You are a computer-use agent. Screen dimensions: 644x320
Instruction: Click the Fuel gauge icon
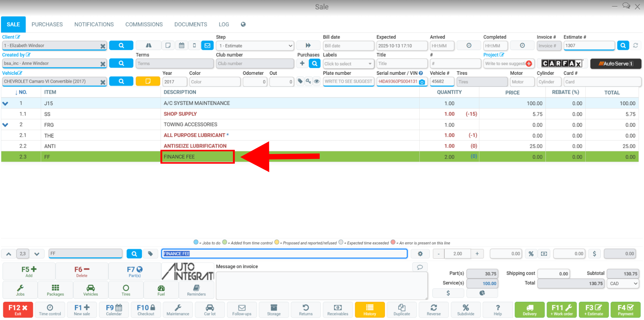tap(161, 290)
